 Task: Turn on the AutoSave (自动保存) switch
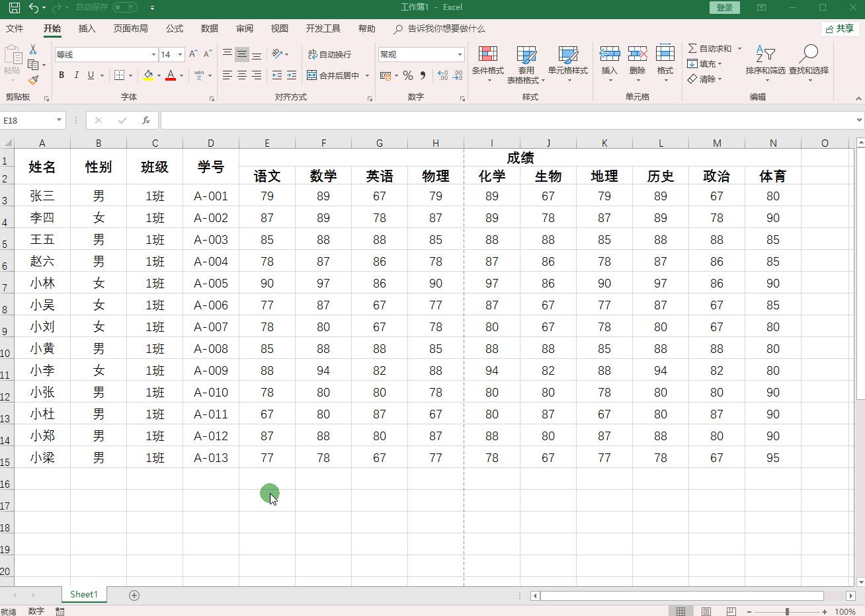pyautogui.click(x=125, y=7)
